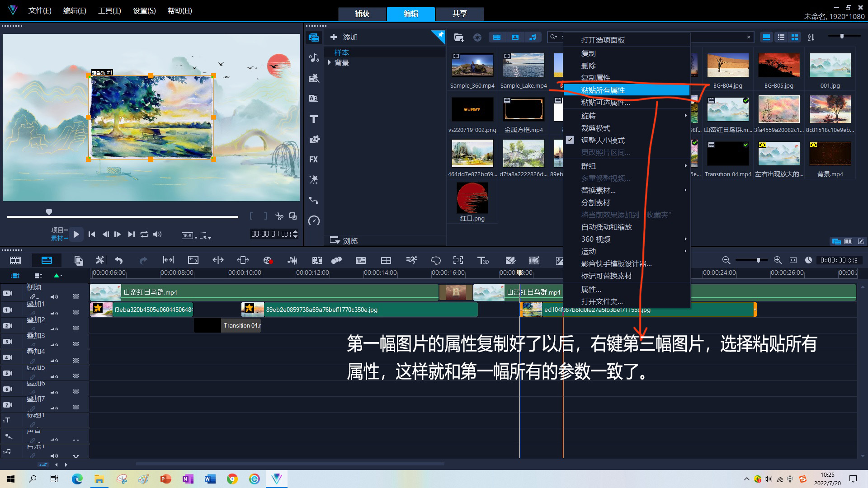Screen dimensions: 868x488
Task: Open the Transition library (AB) icon
Action: [x=314, y=99]
